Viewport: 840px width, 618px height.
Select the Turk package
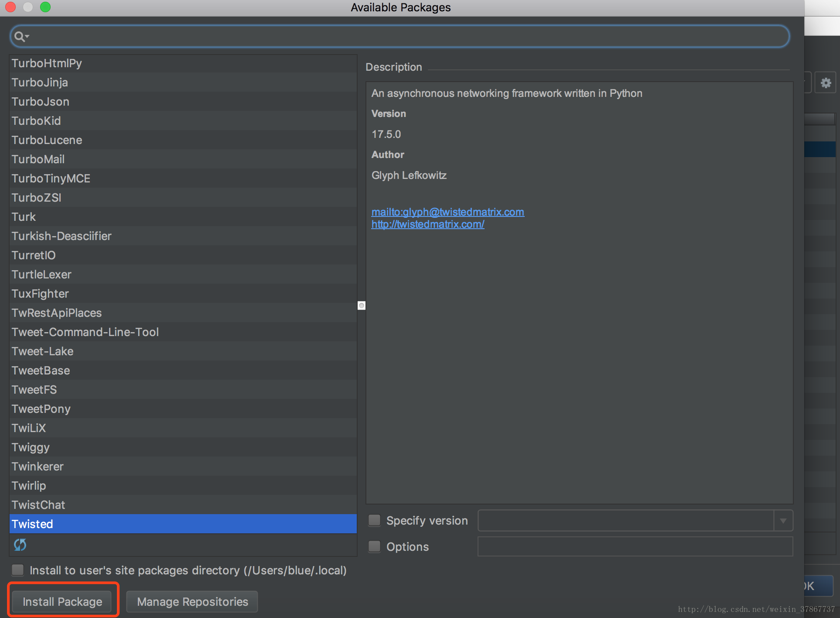(183, 216)
